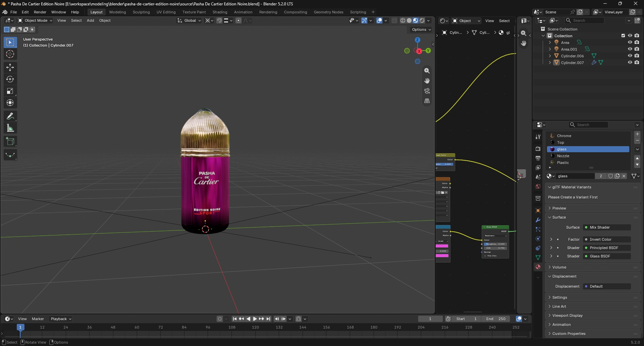Select the Chrome material slot
This screenshot has height=346, width=644.
[x=588, y=136]
